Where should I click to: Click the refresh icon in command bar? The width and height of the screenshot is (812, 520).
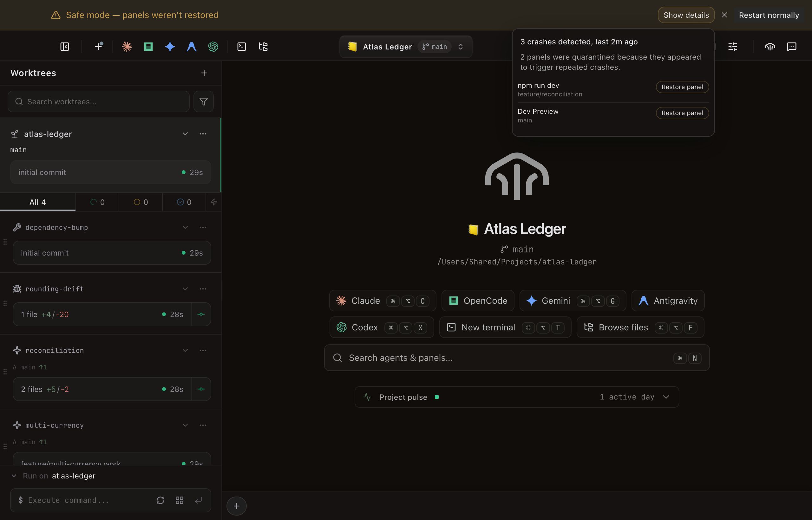tap(160, 500)
